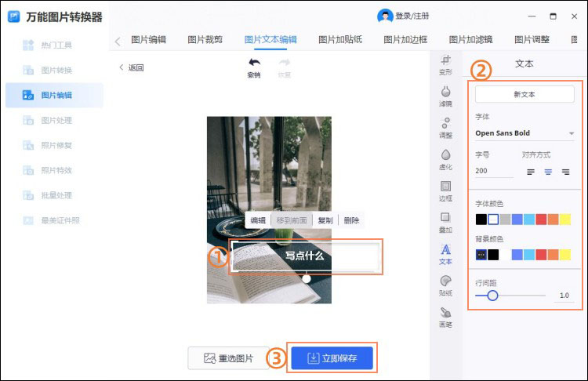
Task: Click the 立即保存 save button
Action: click(332, 358)
